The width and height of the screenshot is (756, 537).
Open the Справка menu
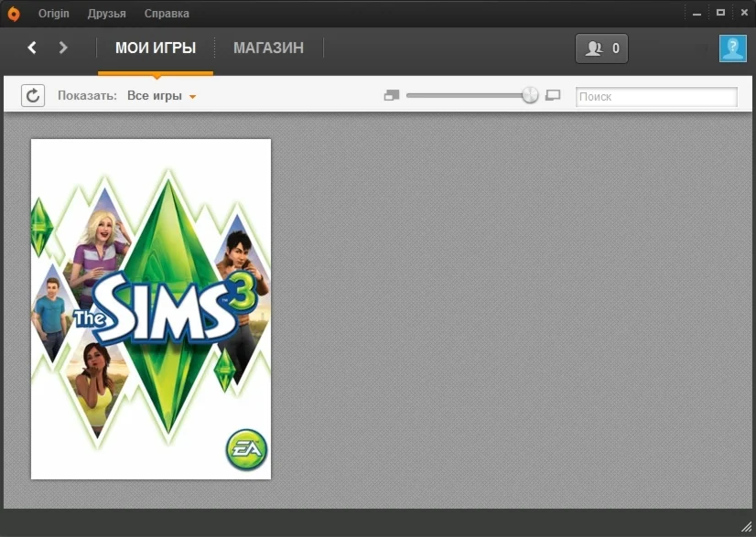click(x=166, y=13)
